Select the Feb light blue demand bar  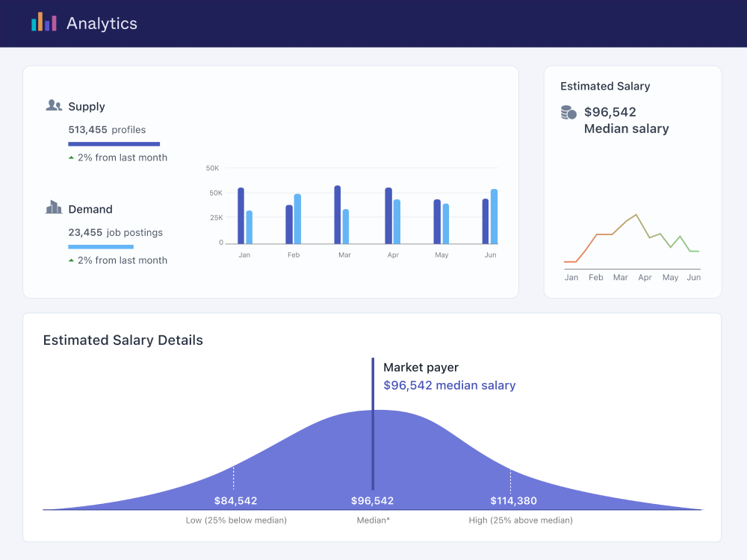(x=297, y=219)
